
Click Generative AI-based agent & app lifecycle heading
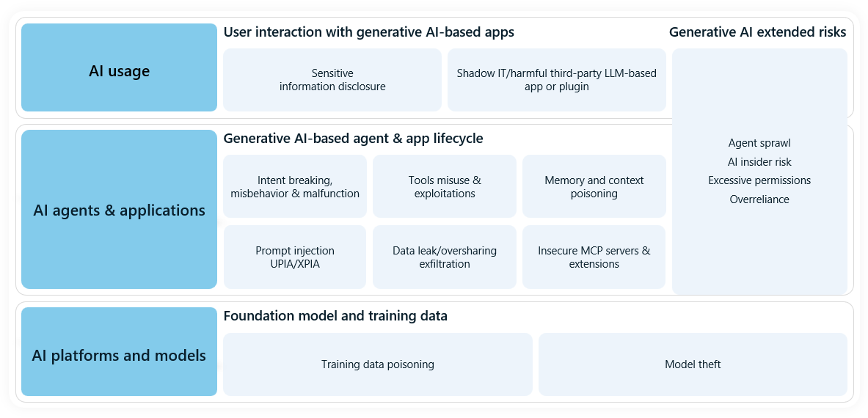click(353, 138)
